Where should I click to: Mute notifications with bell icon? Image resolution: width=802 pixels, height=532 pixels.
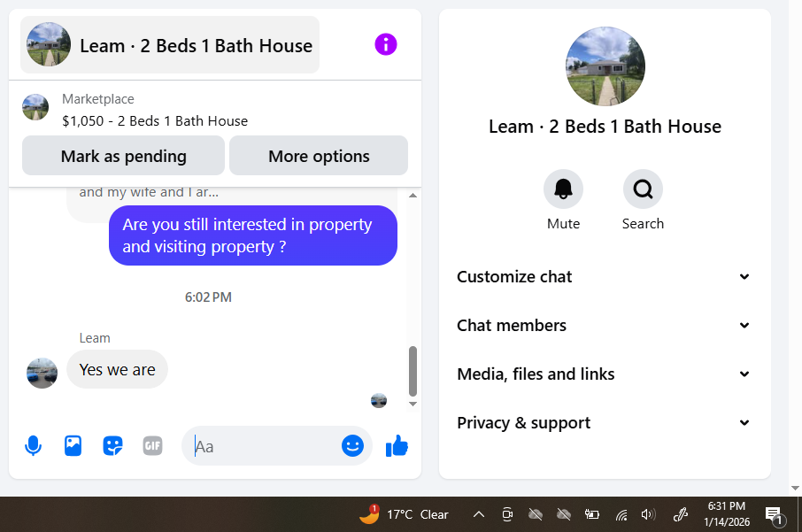[x=563, y=189]
